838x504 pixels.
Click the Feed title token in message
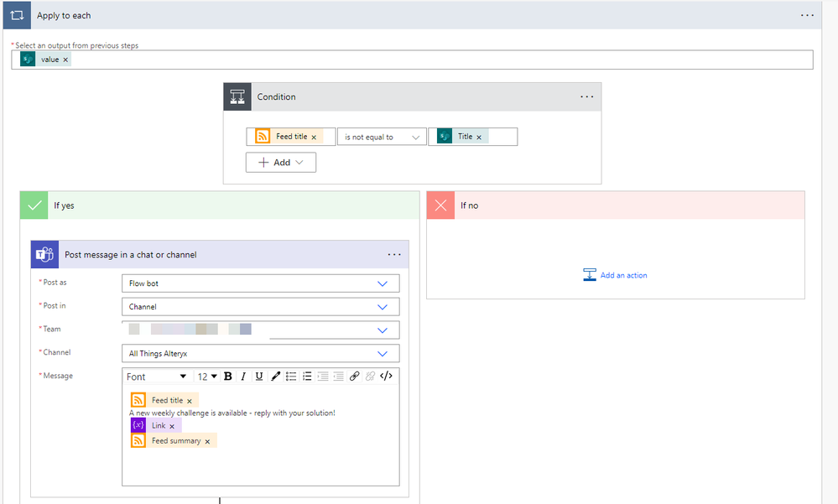tap(164, 400)
